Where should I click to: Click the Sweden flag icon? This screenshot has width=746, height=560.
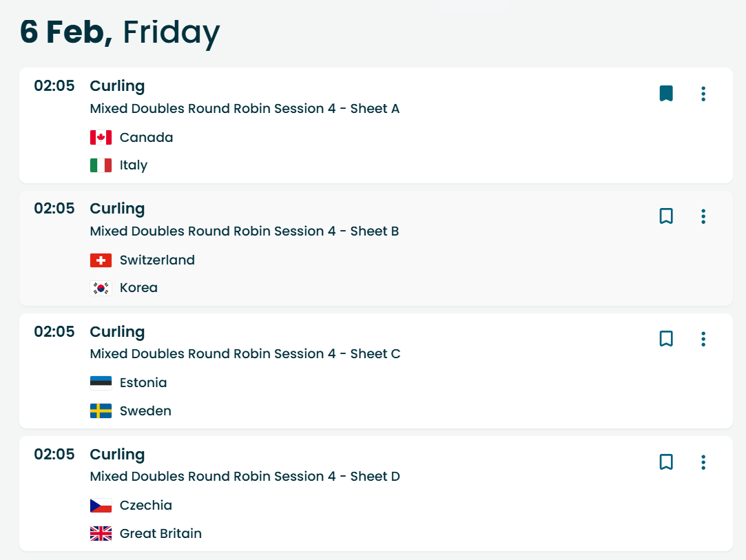pos(101,411)
